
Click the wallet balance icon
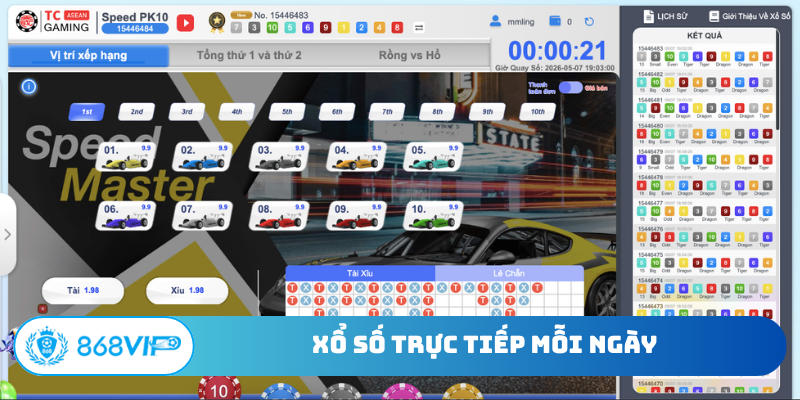[555, 21]
